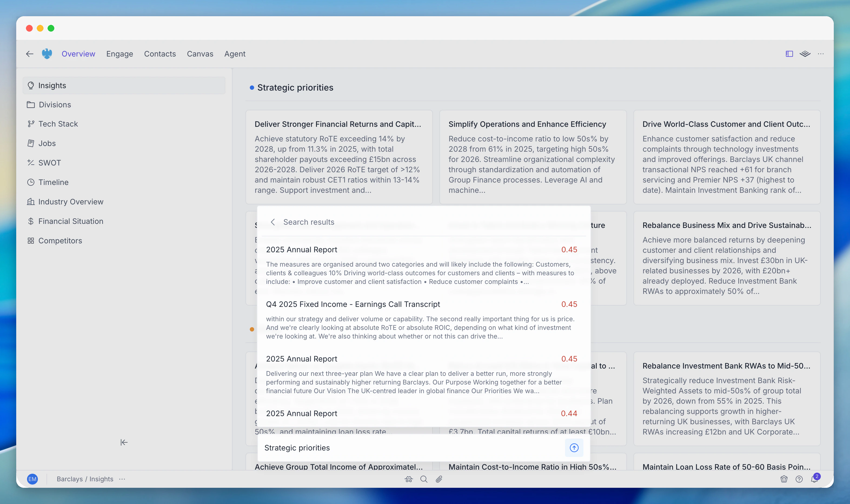Click the Divisions folder icon

31,105
